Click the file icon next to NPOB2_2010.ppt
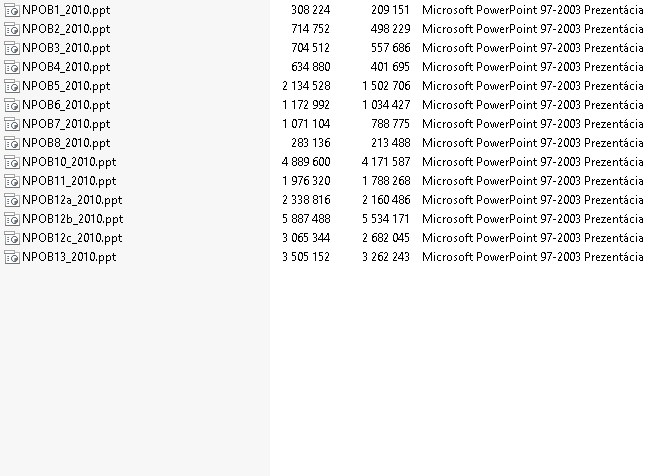This screenshot has height=476, width=655. [12, 29]
